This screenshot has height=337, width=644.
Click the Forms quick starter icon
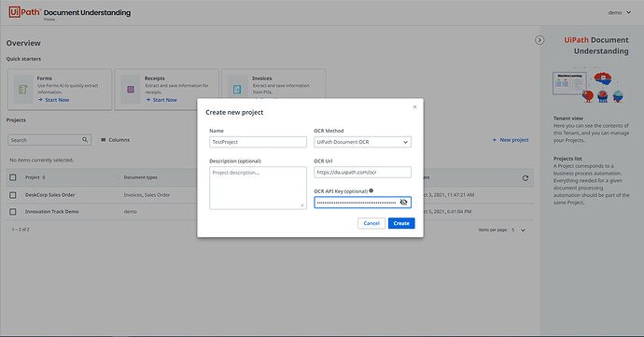click(x=23, y=90)
